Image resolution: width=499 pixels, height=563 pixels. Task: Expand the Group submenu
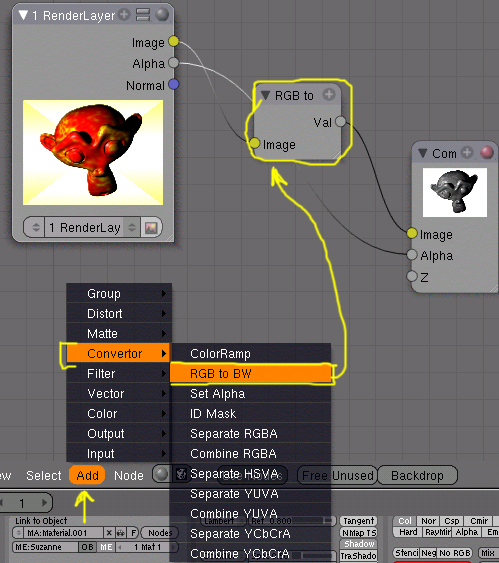click(119, 294)
